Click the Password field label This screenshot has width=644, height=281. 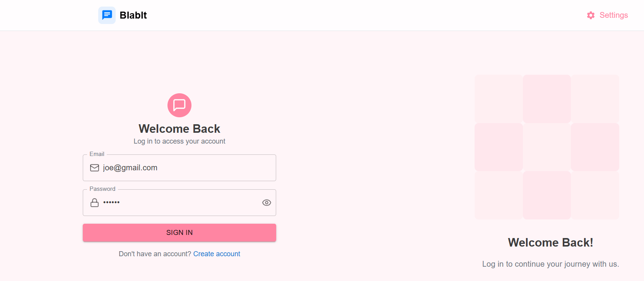(x=102, y=189)
